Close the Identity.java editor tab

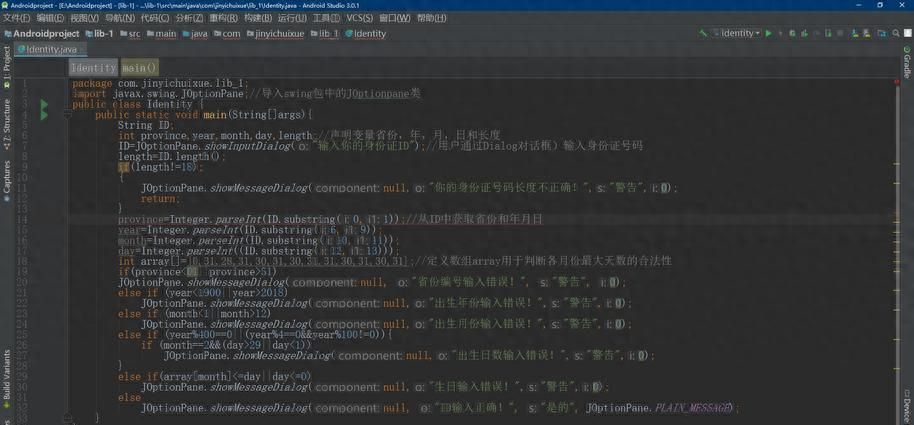[83, 50]
